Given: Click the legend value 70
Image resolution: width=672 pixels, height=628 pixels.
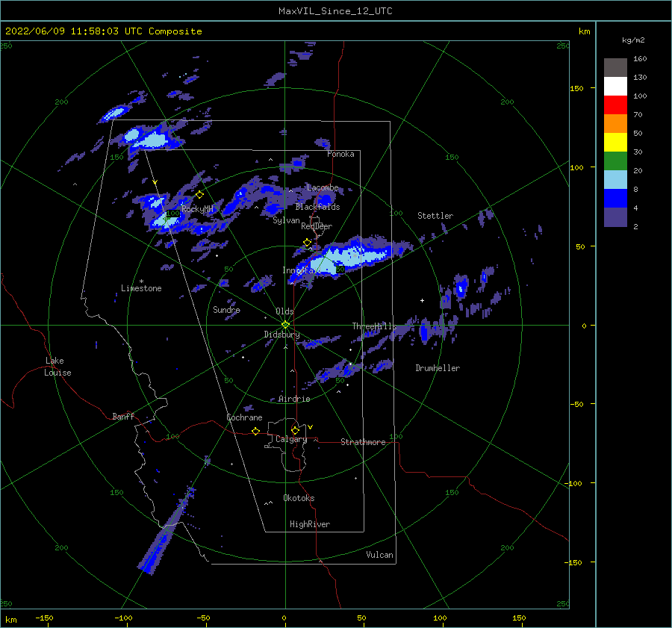Looking at the screenshot, I should point(638,114).
